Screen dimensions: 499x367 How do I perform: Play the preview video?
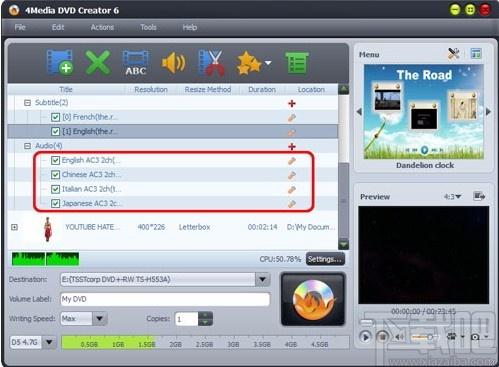point(365,337)
